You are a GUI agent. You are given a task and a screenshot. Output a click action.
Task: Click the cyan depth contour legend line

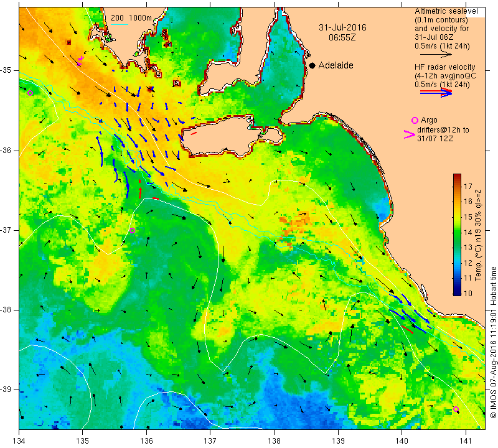pos(120,24)
